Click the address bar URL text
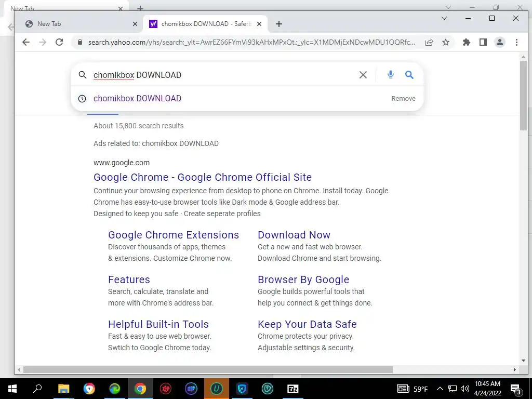The height and width of the screenshot is (399, 532). point(251,42)
